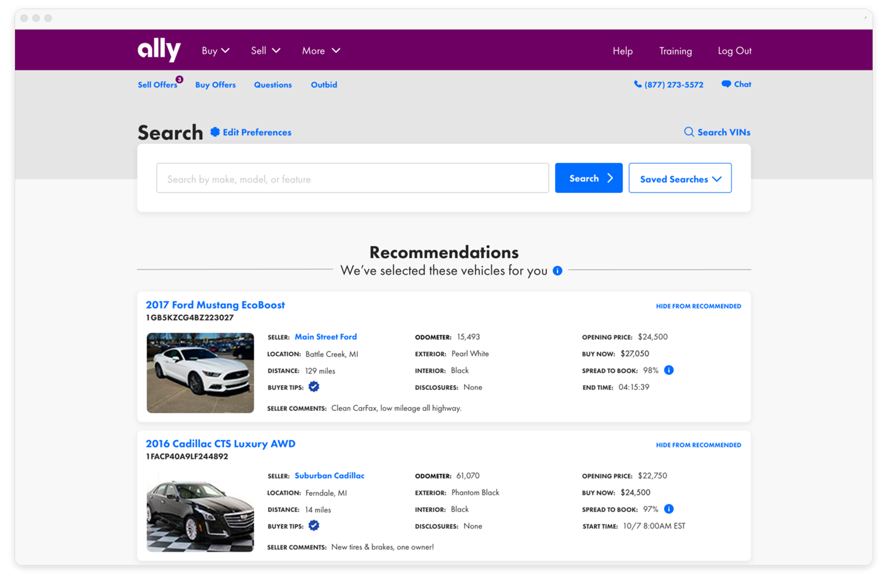This screenshot has height=588, width=887.
Task: Click VIN 1GB5KZCG4BZ223027
Action: pyautogui.click(x=189, y=318)
